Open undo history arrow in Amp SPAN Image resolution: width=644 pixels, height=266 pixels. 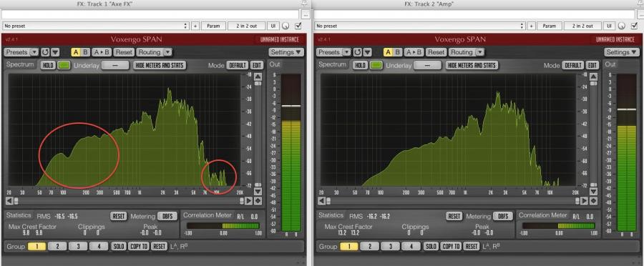tap(368, 52)
